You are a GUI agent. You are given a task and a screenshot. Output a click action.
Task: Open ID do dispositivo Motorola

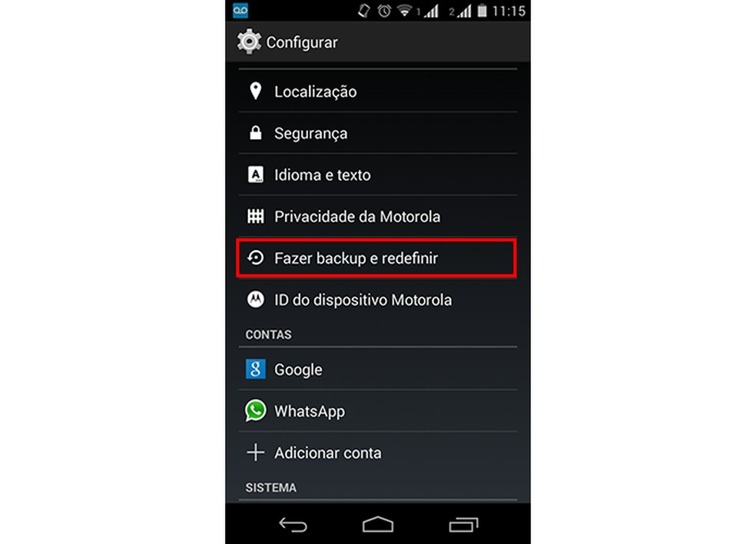(377, 300)
